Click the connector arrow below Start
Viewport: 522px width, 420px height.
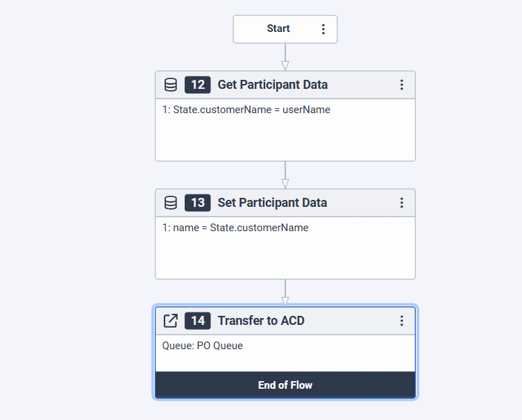tap(285, 65)
